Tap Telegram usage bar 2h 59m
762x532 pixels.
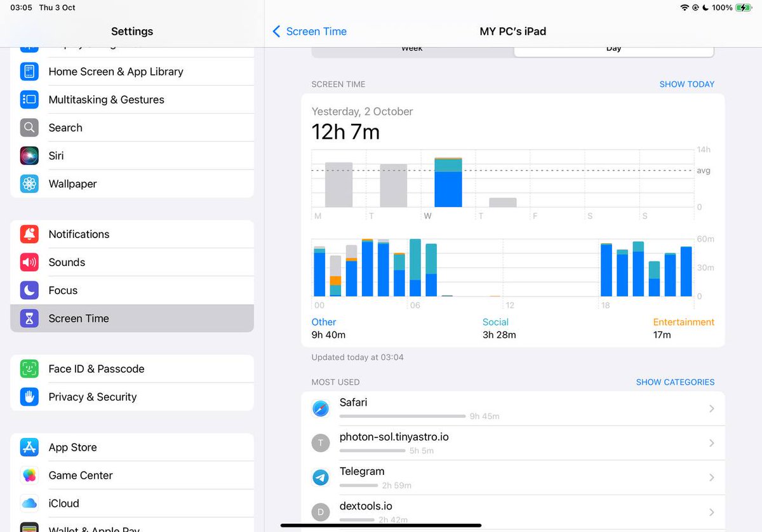pos(359,485)
